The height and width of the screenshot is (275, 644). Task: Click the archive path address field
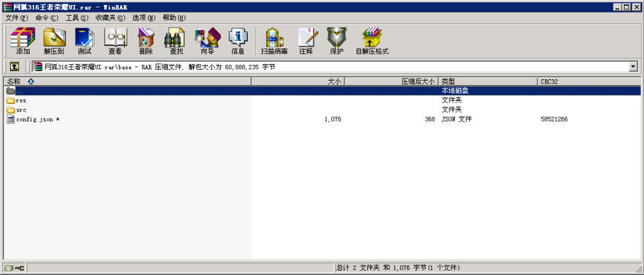(x=331, y=66)
